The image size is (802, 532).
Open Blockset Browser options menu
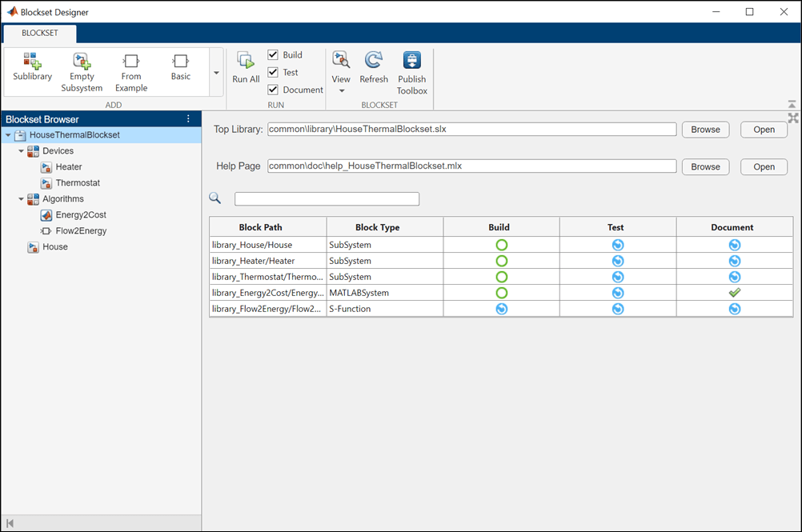pyautogui.click(x=189, y=119)
